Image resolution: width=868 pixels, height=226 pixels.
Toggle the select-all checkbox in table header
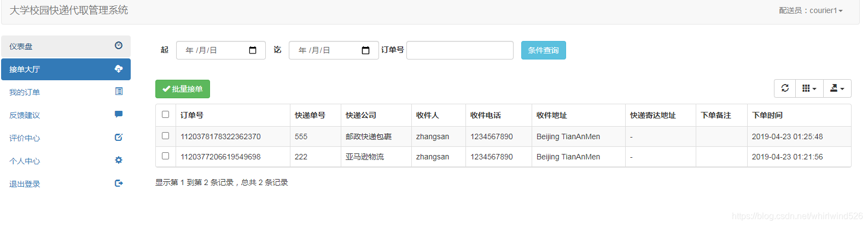[x=166, y=115]
